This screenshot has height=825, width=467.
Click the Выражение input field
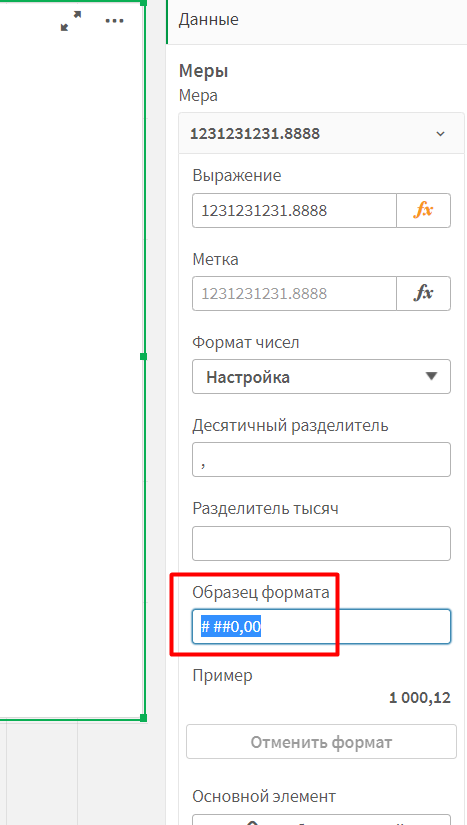click(x=294, y=210)
